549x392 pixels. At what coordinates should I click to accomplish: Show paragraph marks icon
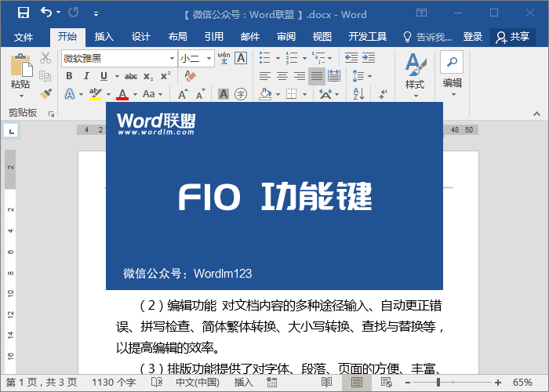click(383, 94)
